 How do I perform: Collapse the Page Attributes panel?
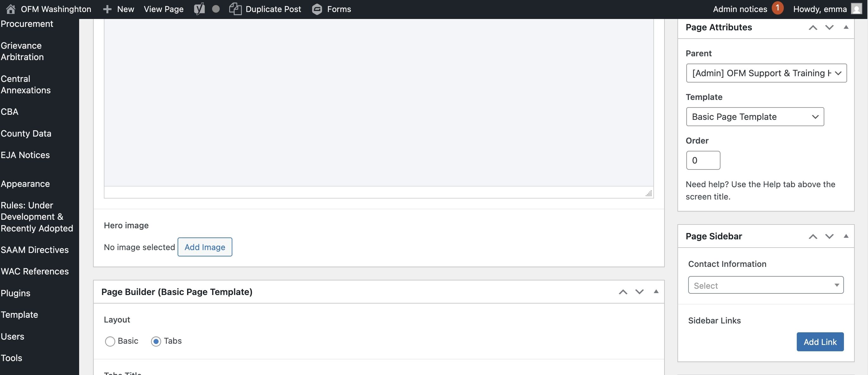846,27
